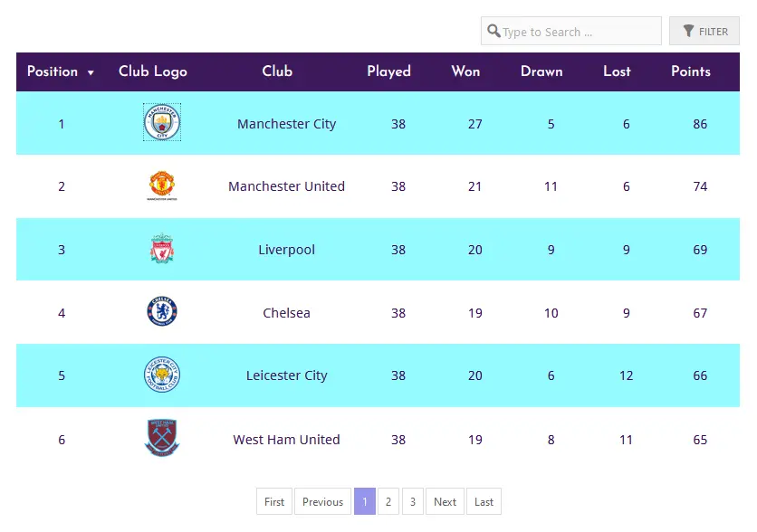757x532 pixels.
Task: Click the funnel icon on Filter
Action: [688, 31]
